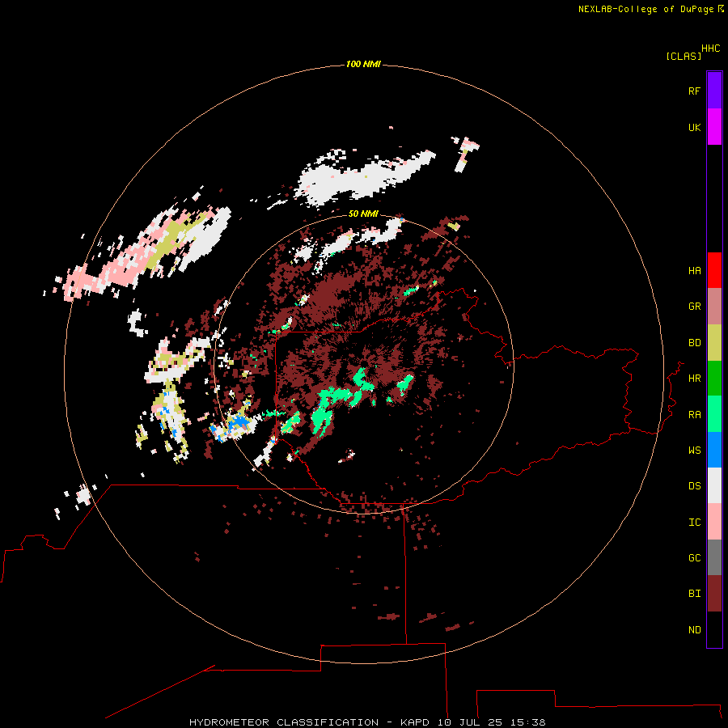Click the magenta UK legend swatch
The image size is (728, 728).
click(x=714, y=127)
